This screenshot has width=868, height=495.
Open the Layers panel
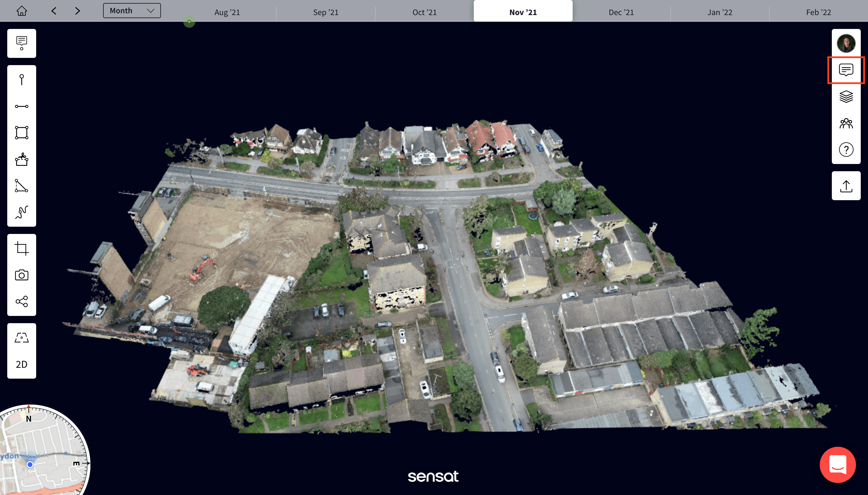pos(846,96)
